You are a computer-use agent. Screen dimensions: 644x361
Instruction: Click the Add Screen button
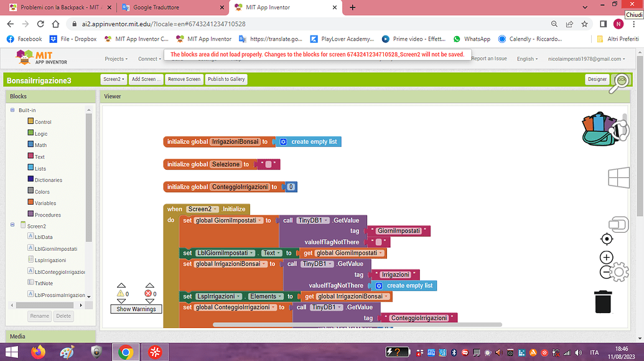pos(146,79)
